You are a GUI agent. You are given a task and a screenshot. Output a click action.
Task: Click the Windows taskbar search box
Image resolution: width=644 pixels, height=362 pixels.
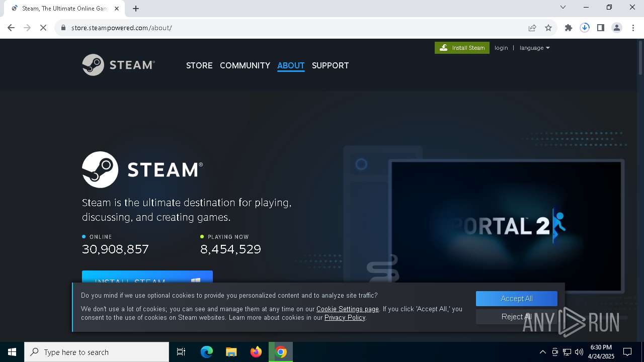97,352
